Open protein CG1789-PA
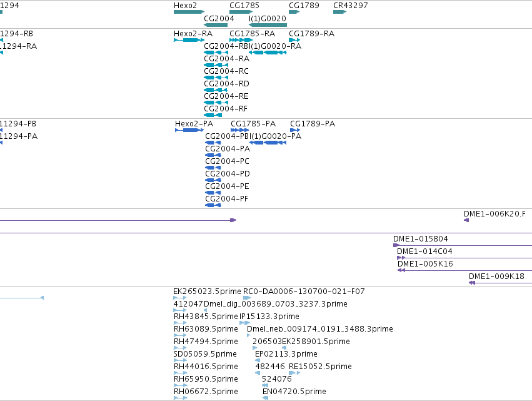The height and width of the screenshot is (401, 532). click(313, 124)
